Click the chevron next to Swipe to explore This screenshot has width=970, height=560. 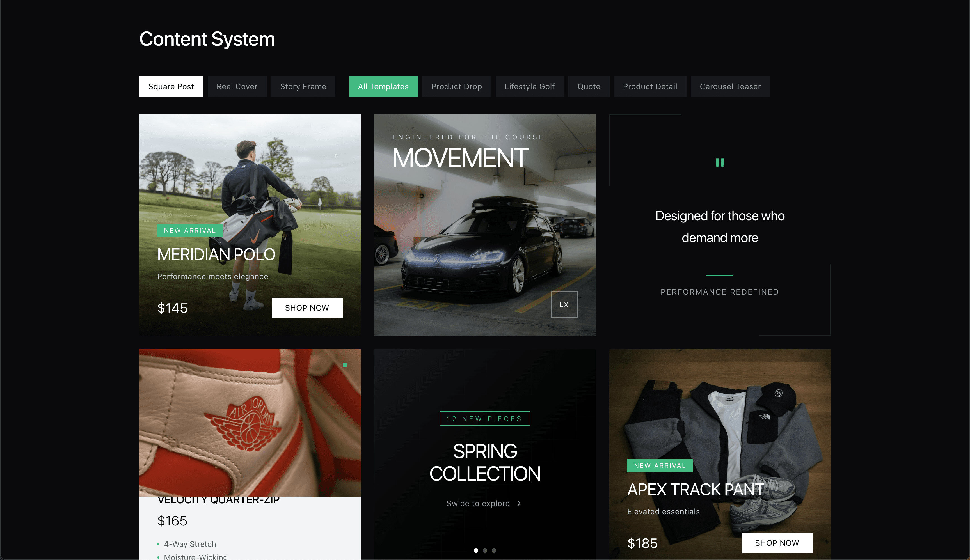click(519, 503)
